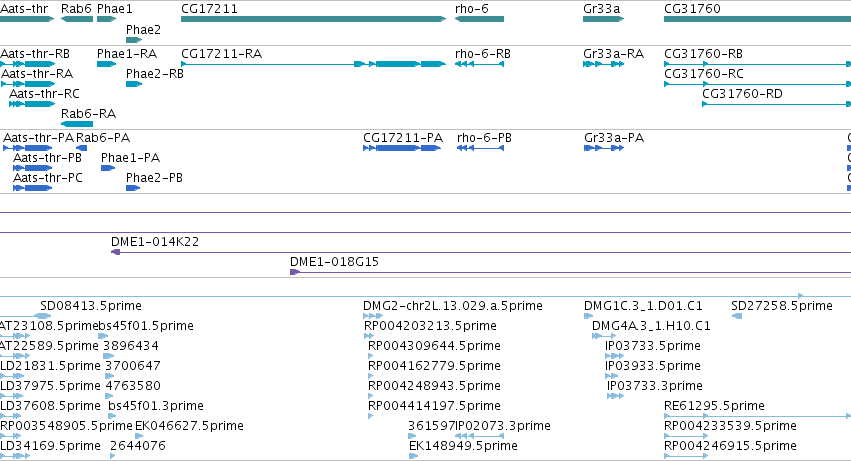
Task: Click the DME1-014K22 BAC clone arrowhead
Action: click(x=115, y=252)
